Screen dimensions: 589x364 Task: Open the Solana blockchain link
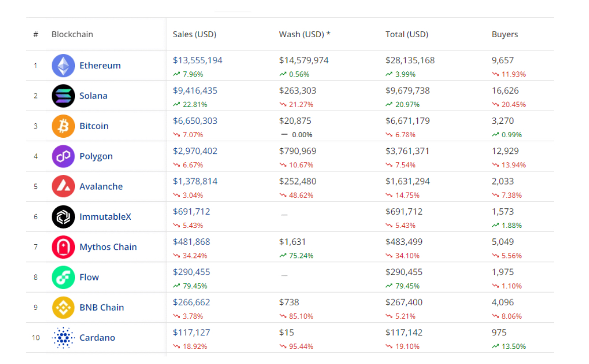coord(94,96)
